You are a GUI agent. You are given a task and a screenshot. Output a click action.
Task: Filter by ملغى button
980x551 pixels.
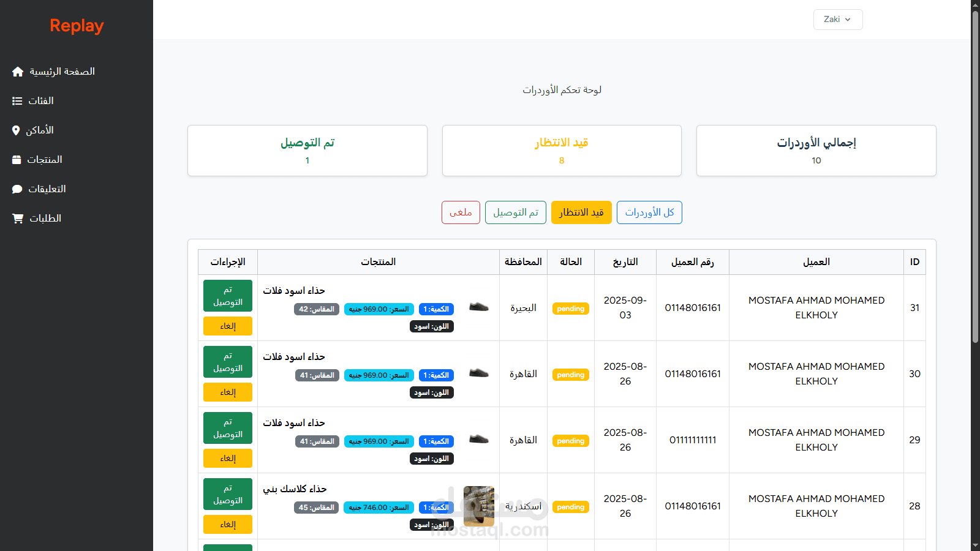coord(461,212)
